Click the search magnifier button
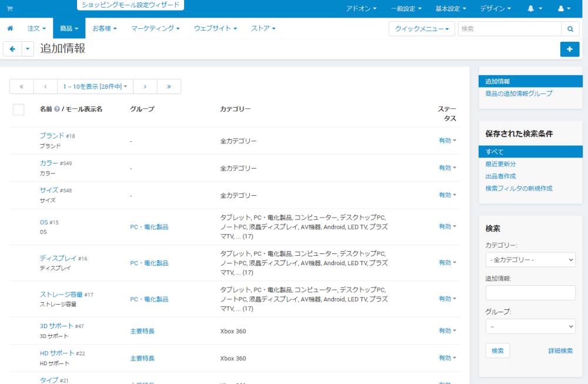Image resolution: width=588 pixels, height=384 pixels. [x=570, y=28]
